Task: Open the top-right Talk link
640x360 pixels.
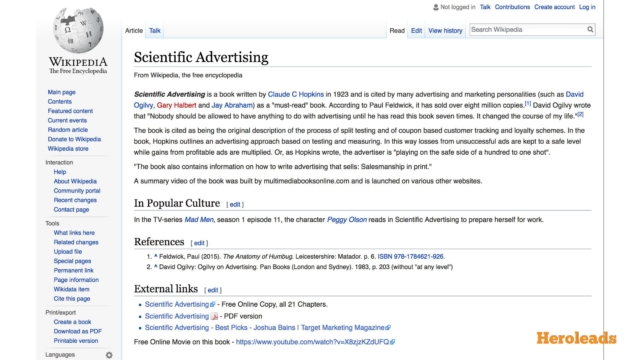Action: click(x=485, y=7)
